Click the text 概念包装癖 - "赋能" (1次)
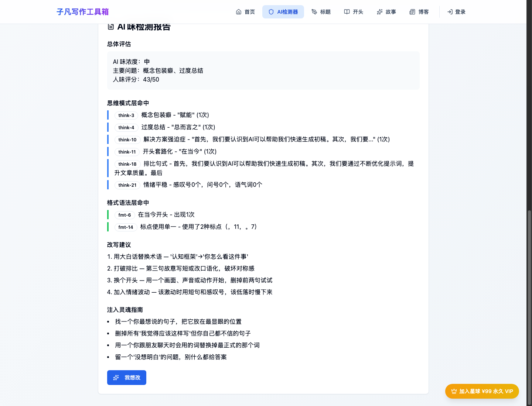The image size is (532, 406). [175, 115]
